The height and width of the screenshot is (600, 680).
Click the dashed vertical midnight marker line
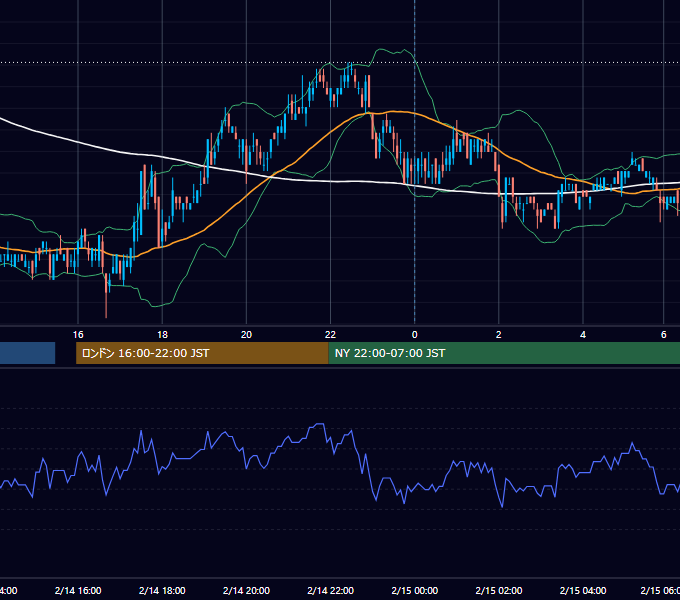pos(415,162)
